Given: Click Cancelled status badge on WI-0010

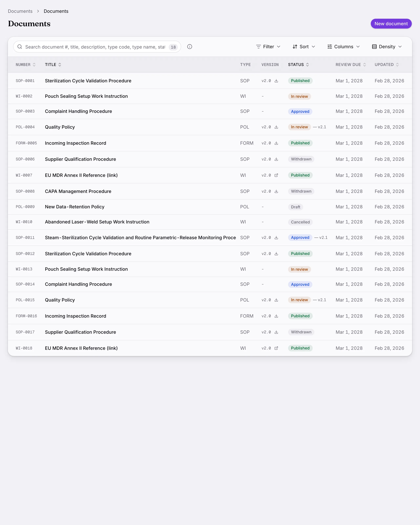Looking at the screenshot, I should point(300,222).
